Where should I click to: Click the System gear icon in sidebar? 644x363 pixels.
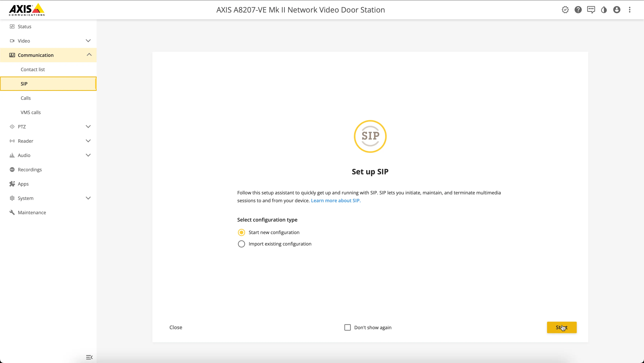click(x=12, y=198)
